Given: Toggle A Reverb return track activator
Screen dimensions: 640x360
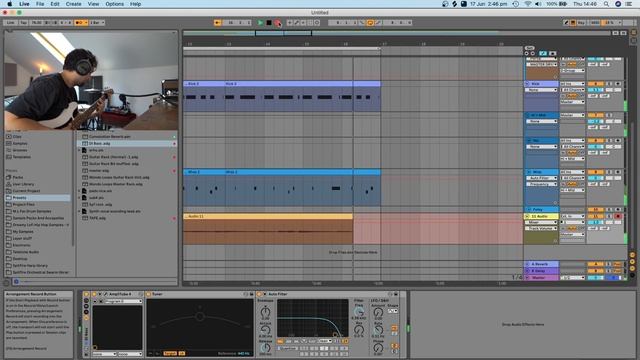Looking at the screenshot, I should (x=596, y=264).
